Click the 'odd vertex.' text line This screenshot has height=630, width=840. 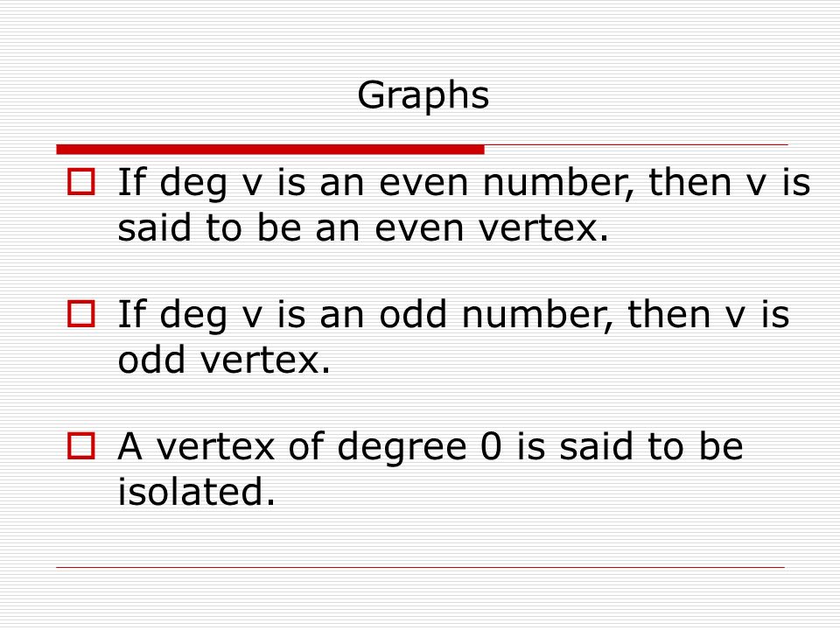(224, 360)
